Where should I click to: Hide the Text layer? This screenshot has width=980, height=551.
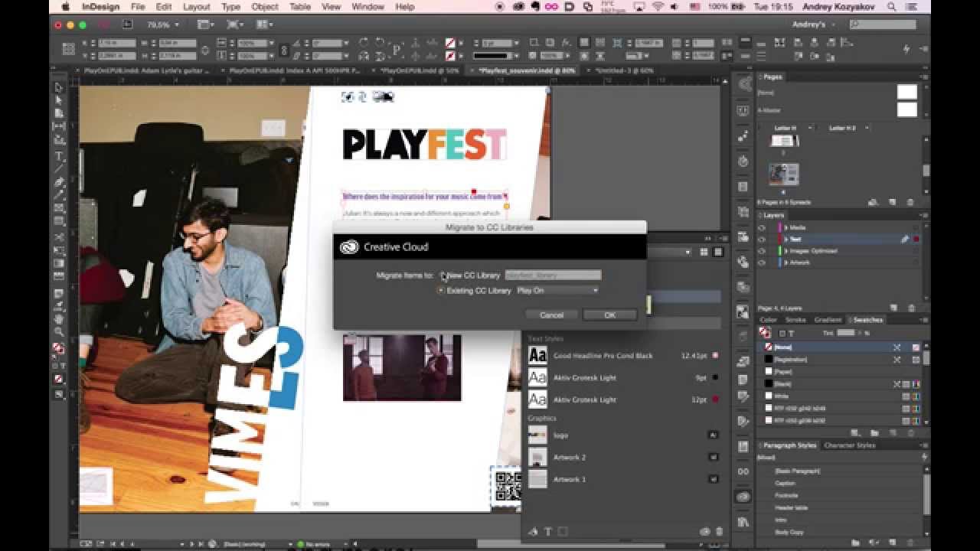pos(762,239)
